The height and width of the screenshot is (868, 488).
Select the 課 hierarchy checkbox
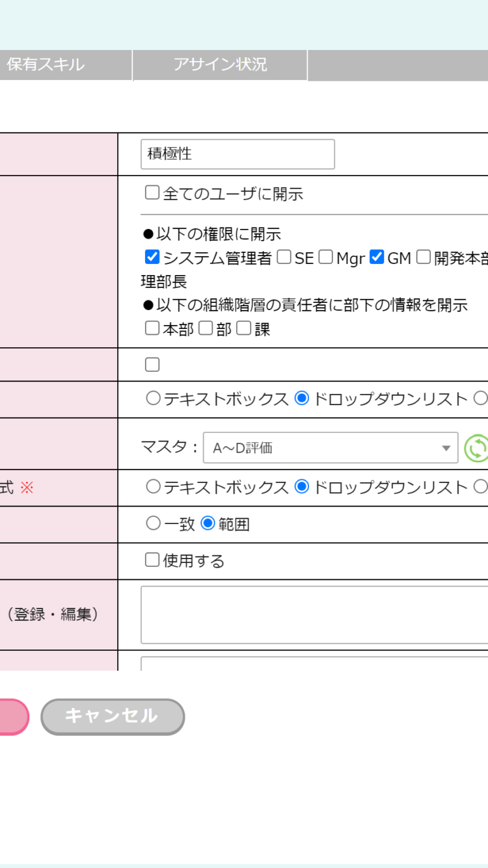pos(244,328)
